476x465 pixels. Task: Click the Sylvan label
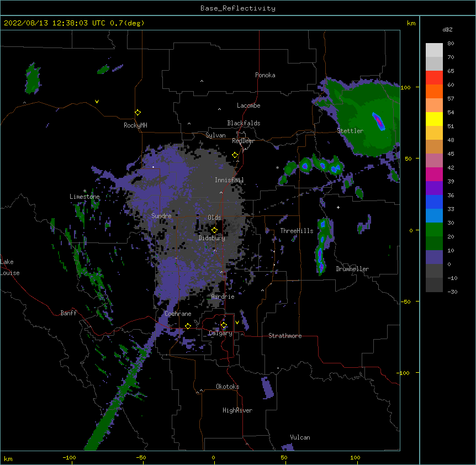pos(215,135)
